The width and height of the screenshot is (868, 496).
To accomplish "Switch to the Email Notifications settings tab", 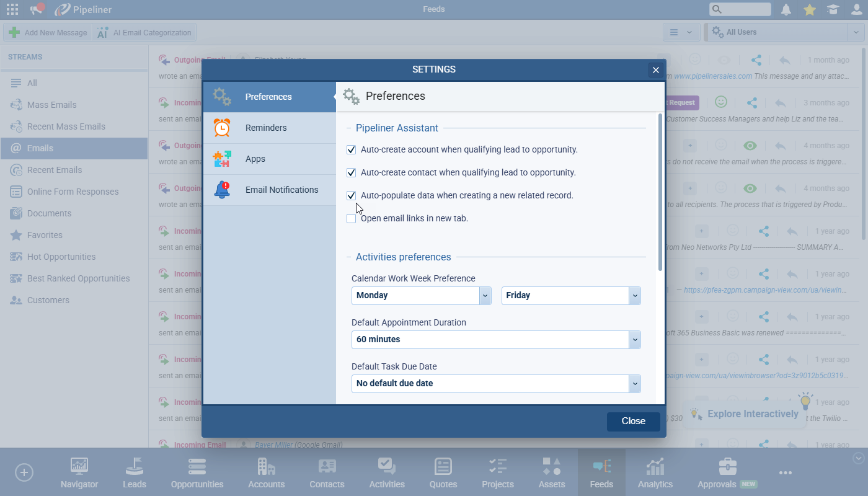I will [x=281, y=190].
